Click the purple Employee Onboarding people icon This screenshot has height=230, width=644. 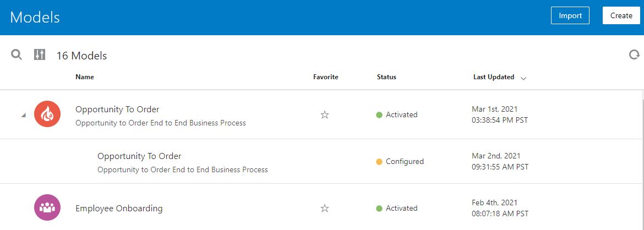click(x=47, y=208)
